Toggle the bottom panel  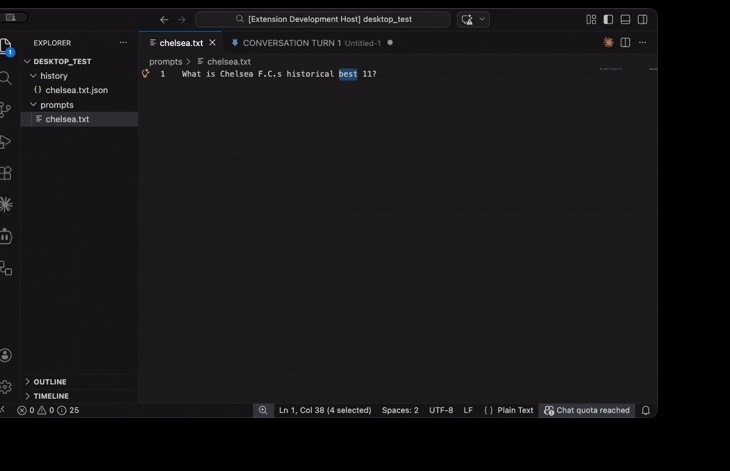click(625, 20)
